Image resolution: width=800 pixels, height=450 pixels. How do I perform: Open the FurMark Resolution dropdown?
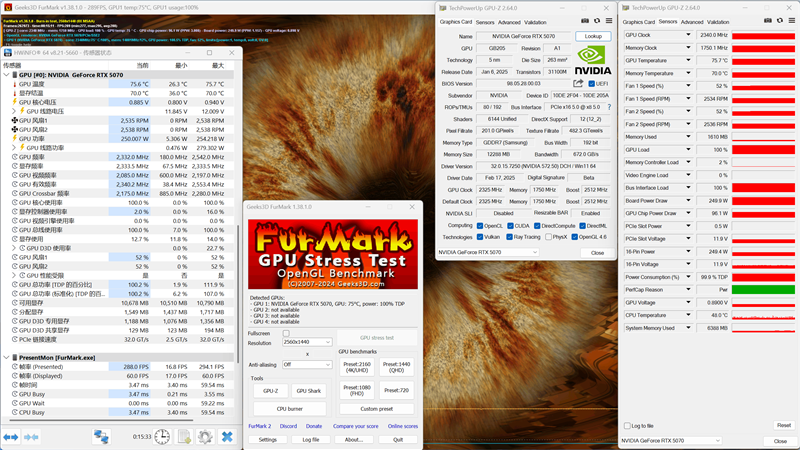(x=307, y=342)
